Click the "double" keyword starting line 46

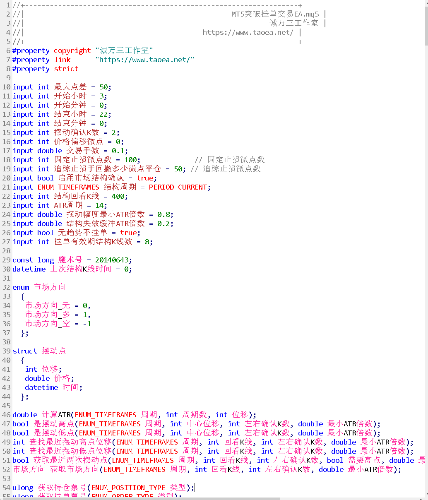coord(25,414)
